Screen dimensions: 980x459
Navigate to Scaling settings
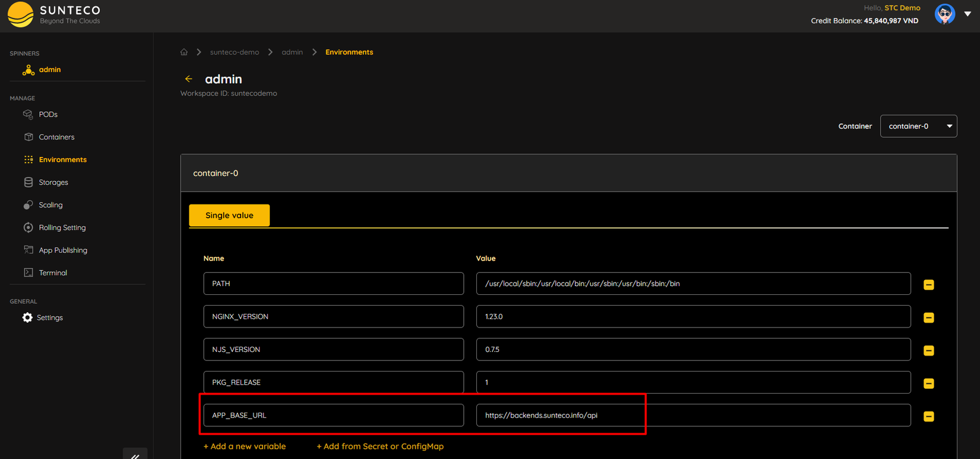point(50,205)
